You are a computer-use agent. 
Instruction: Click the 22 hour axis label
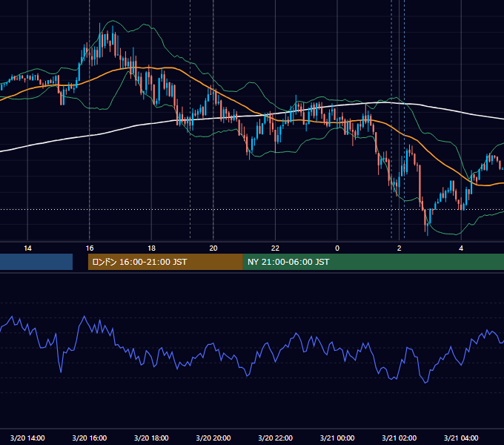point(275,248)
